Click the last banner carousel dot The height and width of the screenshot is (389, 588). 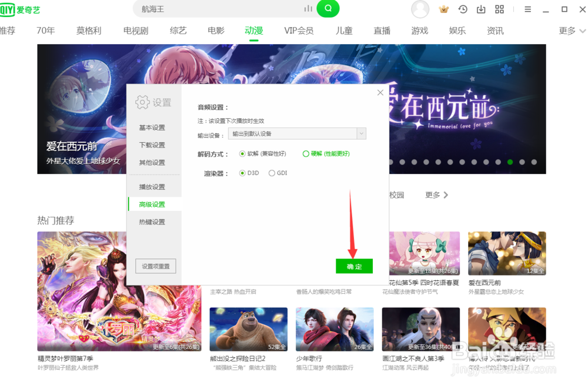(534, 162)
